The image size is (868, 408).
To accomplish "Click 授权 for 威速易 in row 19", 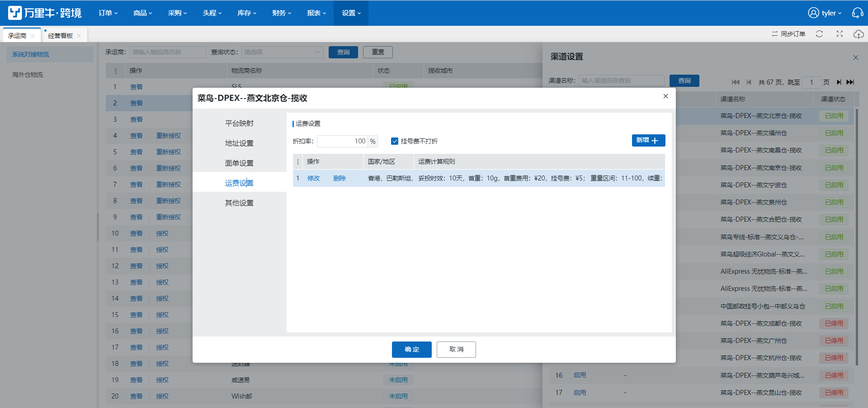I will 162,380.
